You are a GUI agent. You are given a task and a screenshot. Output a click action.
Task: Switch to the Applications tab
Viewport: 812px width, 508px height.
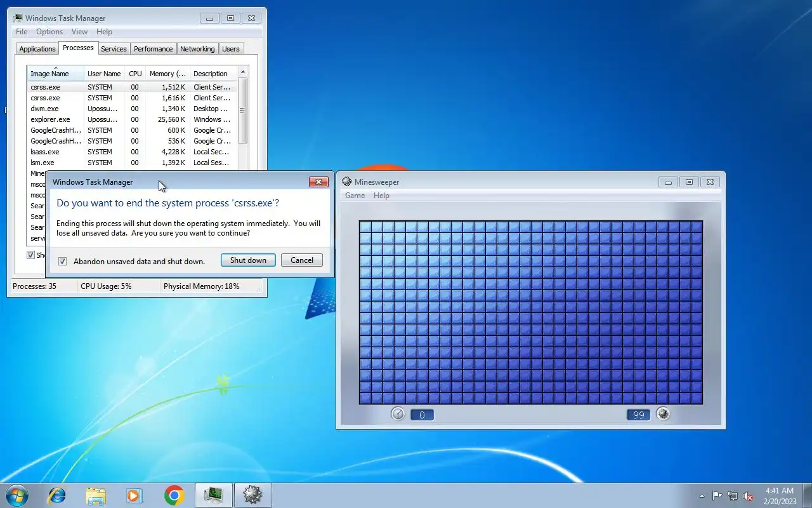tap(37, 49)
